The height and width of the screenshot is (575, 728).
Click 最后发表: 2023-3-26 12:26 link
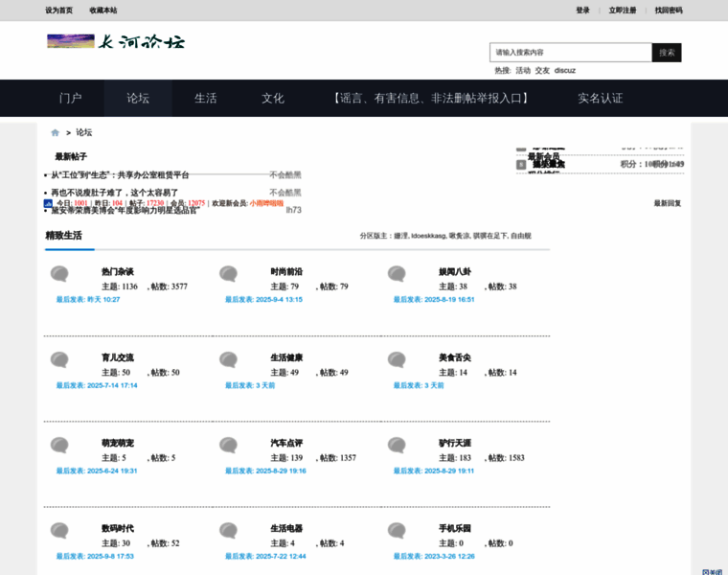pos(434,557)
